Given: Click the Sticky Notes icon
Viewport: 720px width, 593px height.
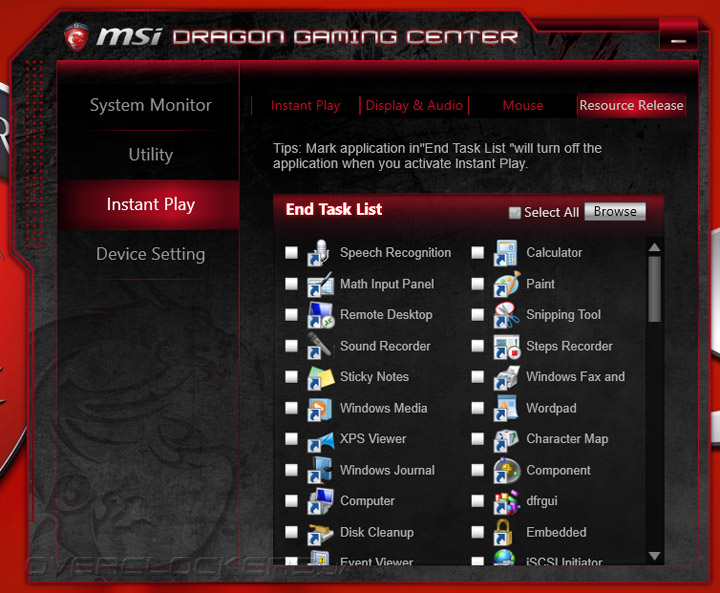Looking at the screenshot, I should pyautogui.click(x=321, y=377).
